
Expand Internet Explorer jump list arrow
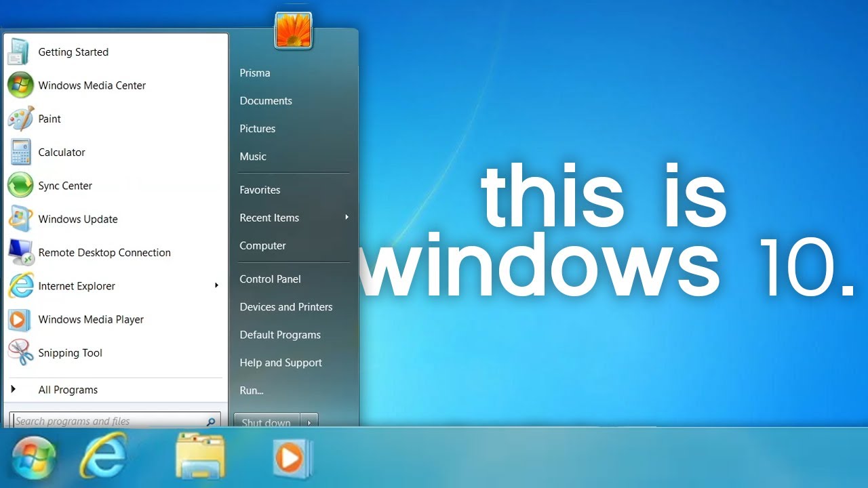click(x=216, y=285)
